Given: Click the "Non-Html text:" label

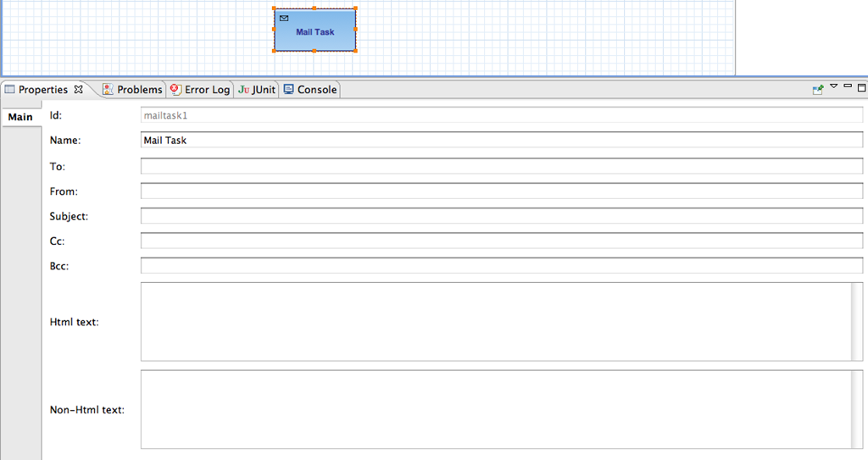Looking at the screenshot, I should click(87, 410).
